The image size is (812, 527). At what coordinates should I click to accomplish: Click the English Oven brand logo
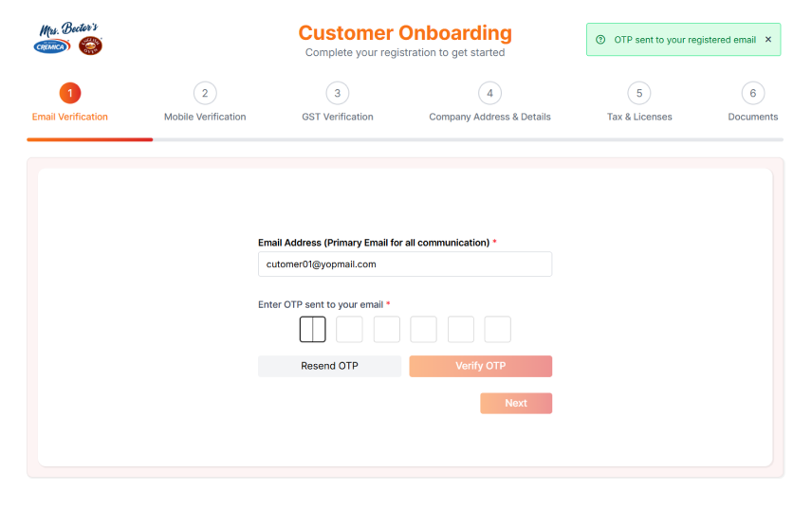[91, 45]
